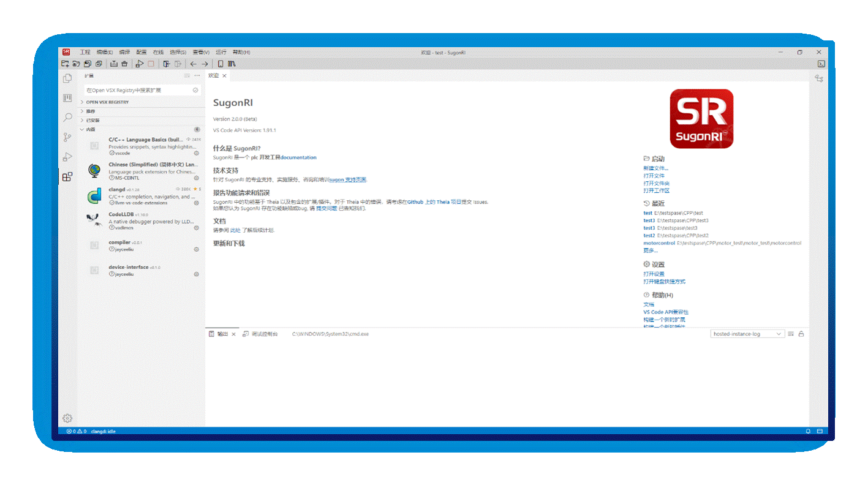Open the 工程 menu
The width and height of the screenshot is (868, 485).
[85, 53]
